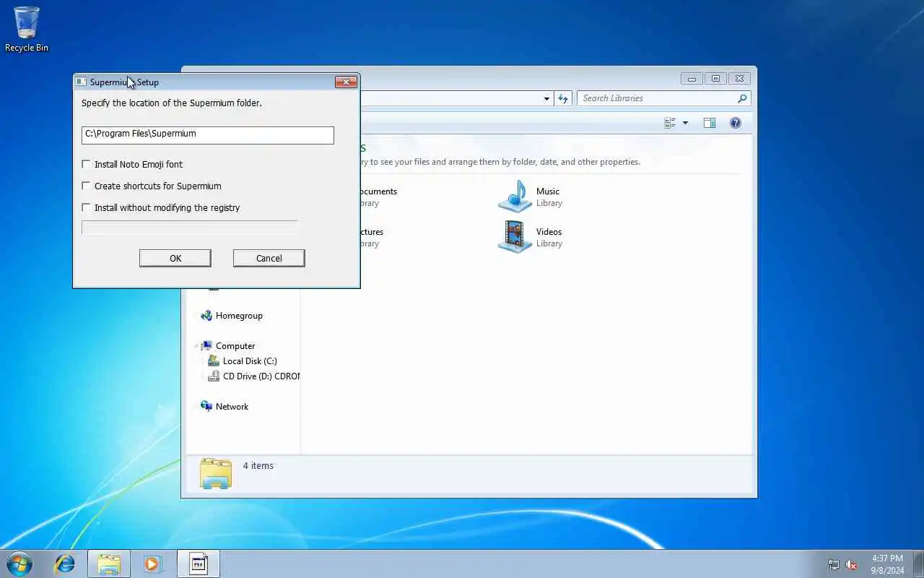
Task: Open the taskbar clock and date
Action: click(888, 564)
